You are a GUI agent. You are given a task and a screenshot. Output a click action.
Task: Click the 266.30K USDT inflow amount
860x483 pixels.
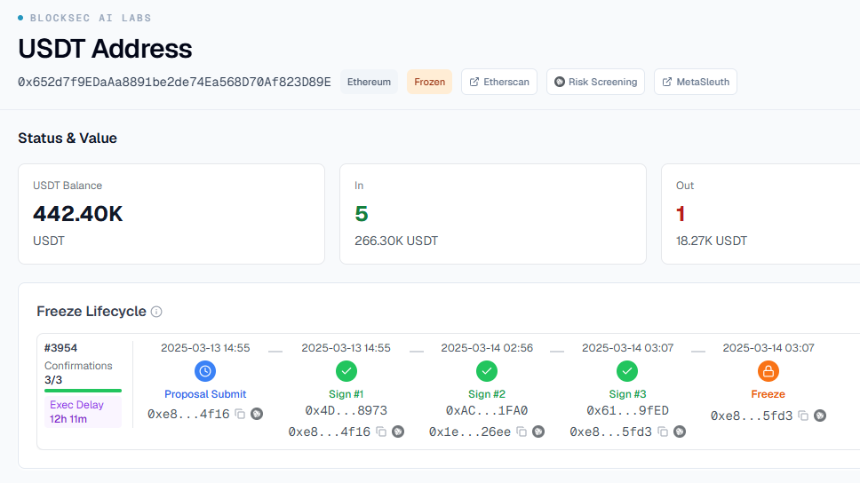pyautogui.click(x=396, y=241)
